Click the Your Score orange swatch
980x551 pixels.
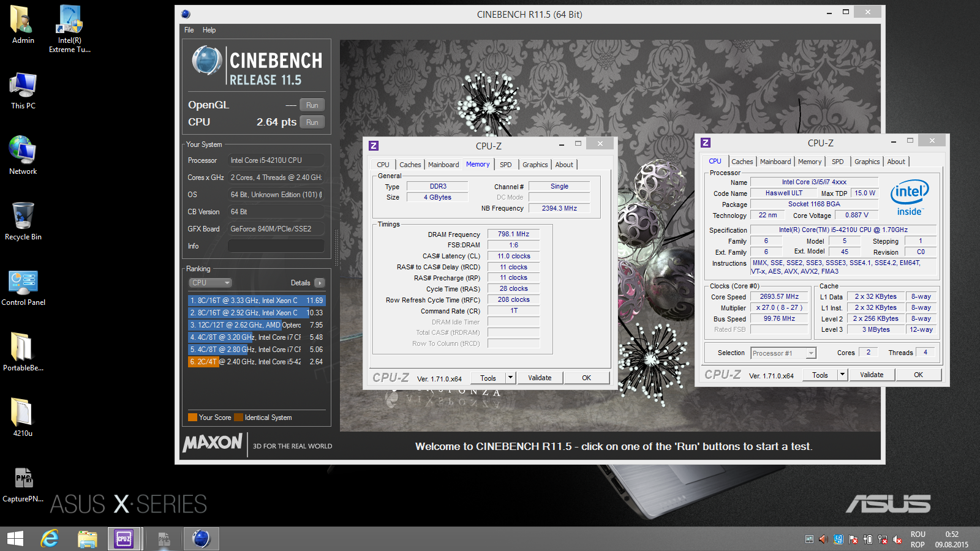pyautogui.click(x=192, y=418)
